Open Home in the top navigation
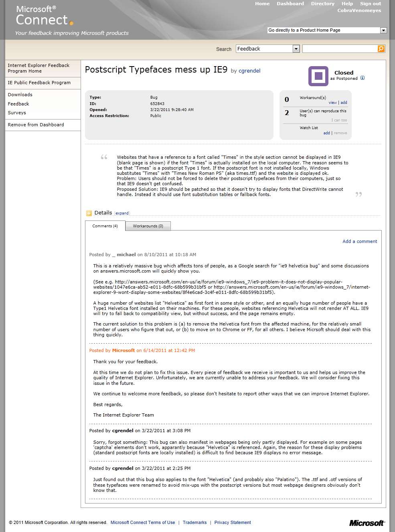The height and width of the screenshot is (532, 395). click(x=262, y=4)
